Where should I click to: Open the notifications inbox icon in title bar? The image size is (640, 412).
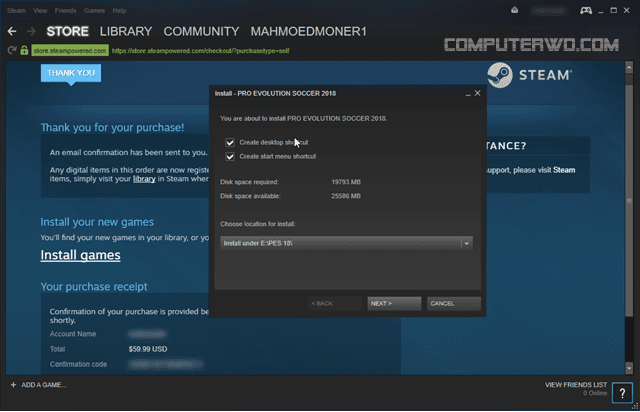tap(514, 10)
